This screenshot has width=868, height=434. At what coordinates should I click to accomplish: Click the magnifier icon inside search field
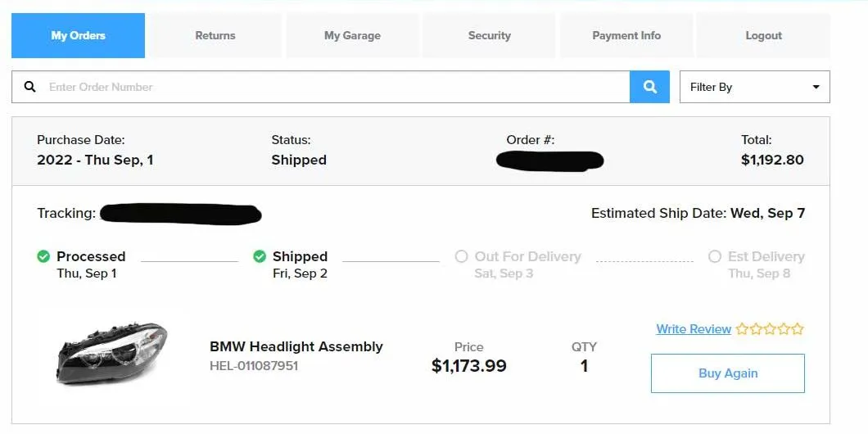[30, 87]
